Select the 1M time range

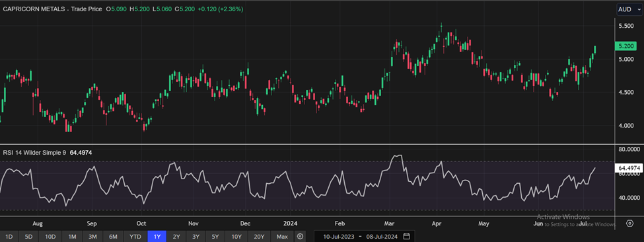click(72, 237)
